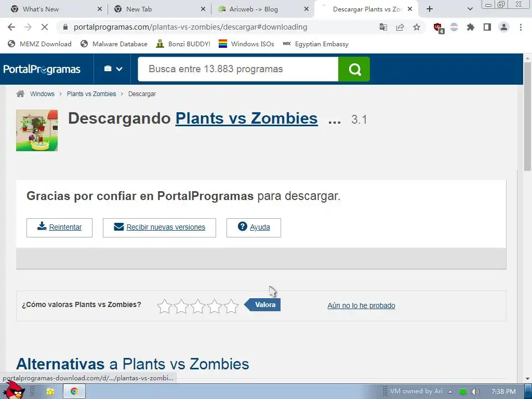Click the PortalProgramas logo
Viewport: 532px width, 399px height.
coord(42,69)
